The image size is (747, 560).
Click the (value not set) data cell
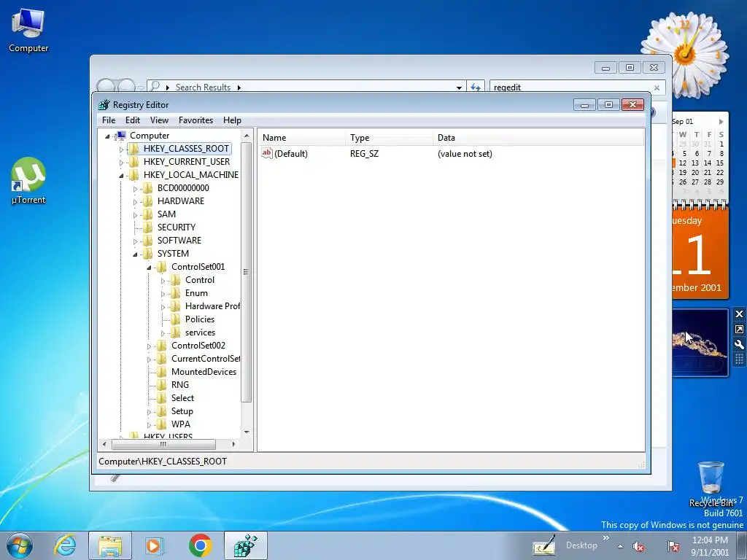point(465,154)
